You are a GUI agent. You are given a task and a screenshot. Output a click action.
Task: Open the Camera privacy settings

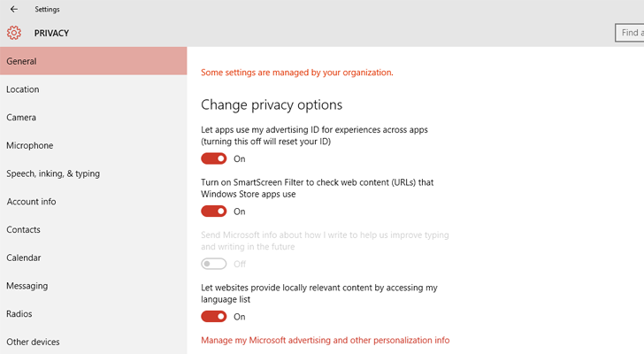point(93,117)
